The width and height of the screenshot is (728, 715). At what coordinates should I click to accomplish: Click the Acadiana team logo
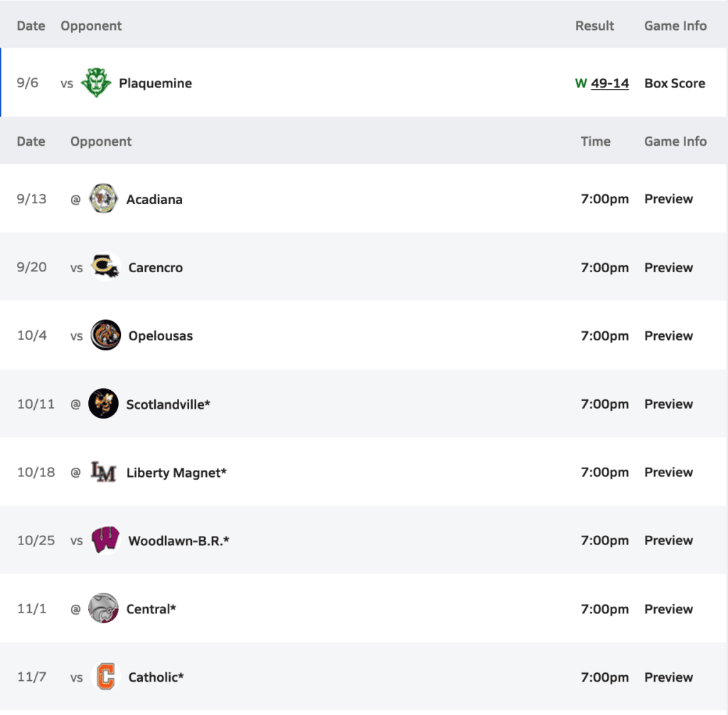coord(103,199)
